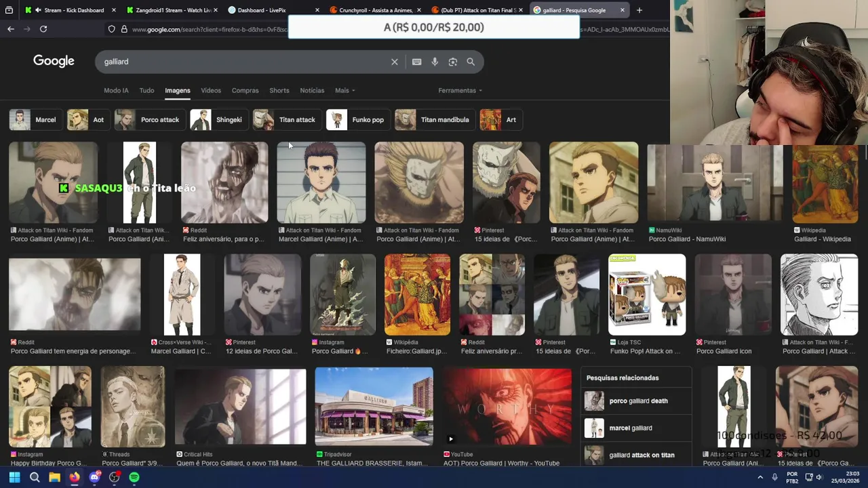Open Google Lens image search
Image resolution: width=868 pixels, height=488 pixels.
click(x=452, y=62)
